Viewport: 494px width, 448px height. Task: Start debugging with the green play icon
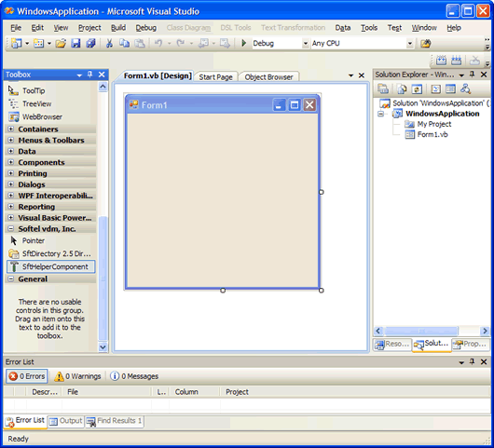click(x=243, y=43)
